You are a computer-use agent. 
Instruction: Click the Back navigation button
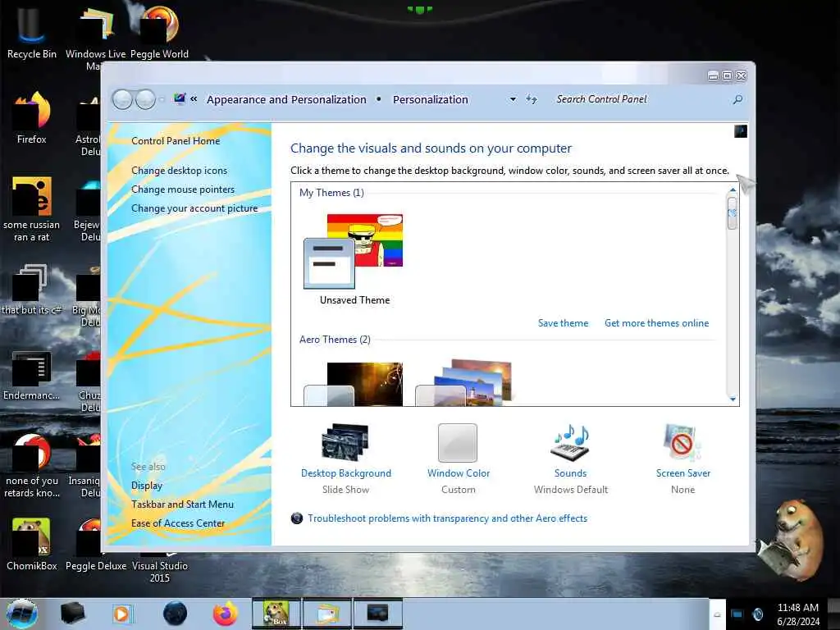(x=123, y=99)
